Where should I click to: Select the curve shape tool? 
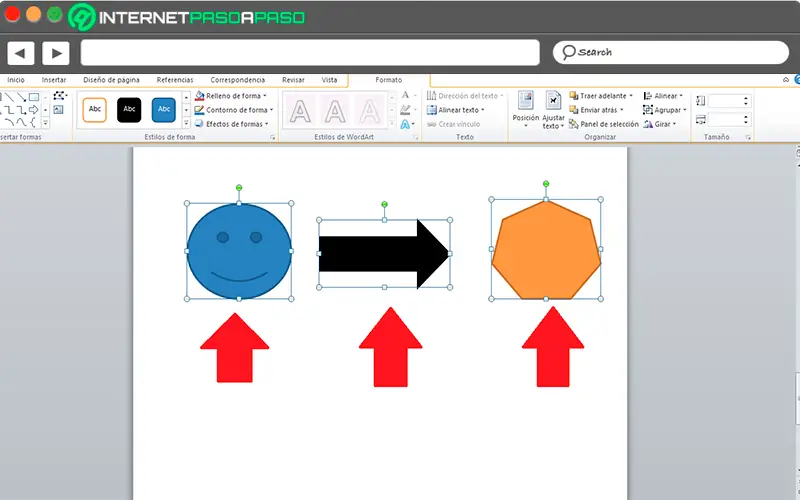tap(21, 122)
